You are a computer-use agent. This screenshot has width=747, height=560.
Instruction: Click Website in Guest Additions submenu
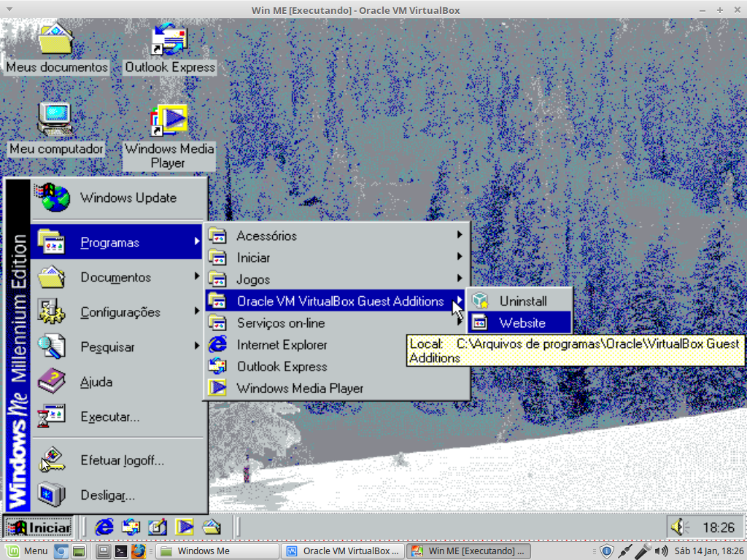[x=519, y=323]
